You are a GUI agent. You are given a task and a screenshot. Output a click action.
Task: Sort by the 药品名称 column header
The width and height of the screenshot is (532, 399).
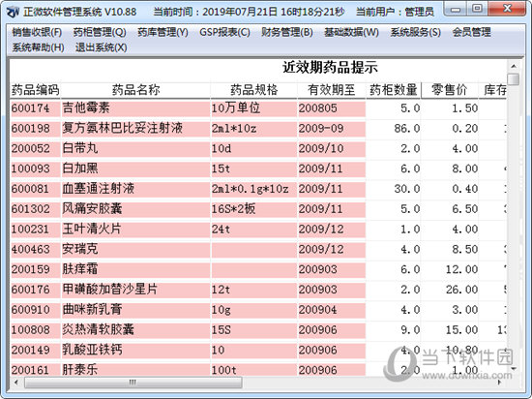[135, 90]
